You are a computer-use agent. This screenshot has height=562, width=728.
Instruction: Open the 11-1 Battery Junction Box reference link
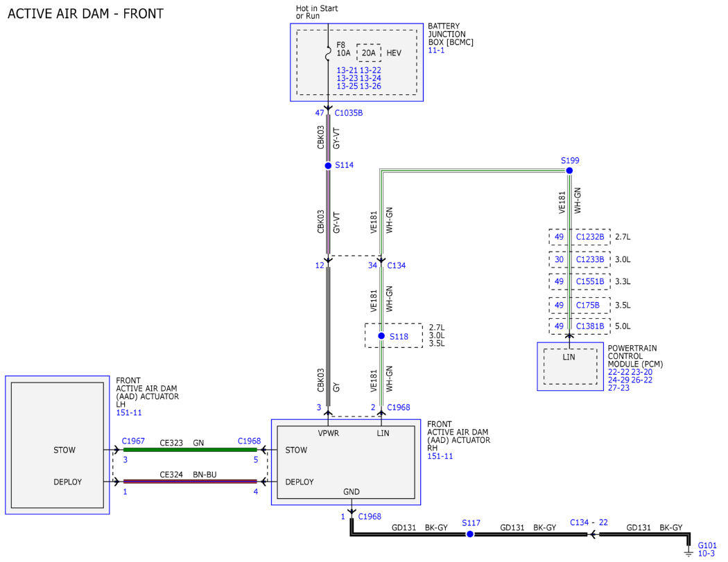coord(436,50)
